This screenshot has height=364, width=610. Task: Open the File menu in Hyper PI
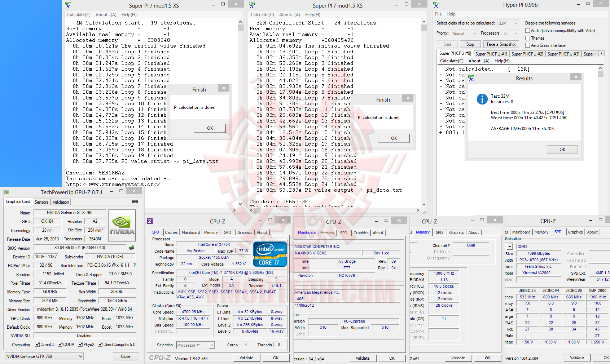click(x=438, y=14)
